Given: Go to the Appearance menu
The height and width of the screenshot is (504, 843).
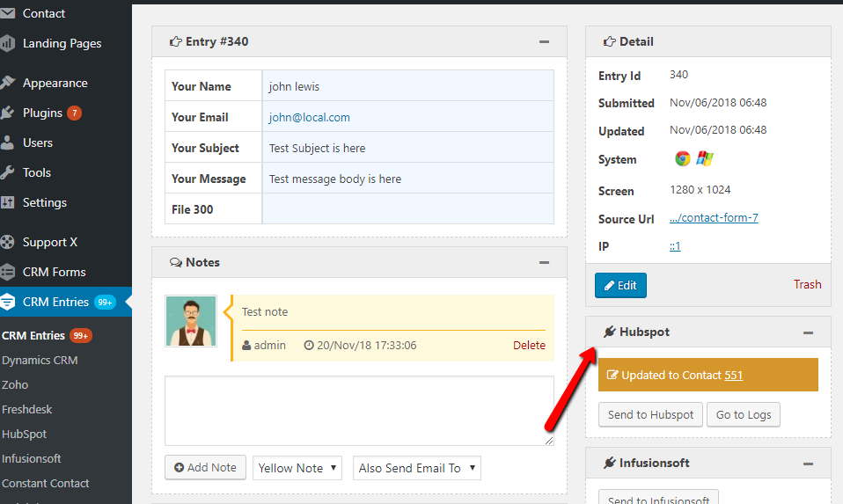Looking at the screenshot, I should (x=55, y=83).
